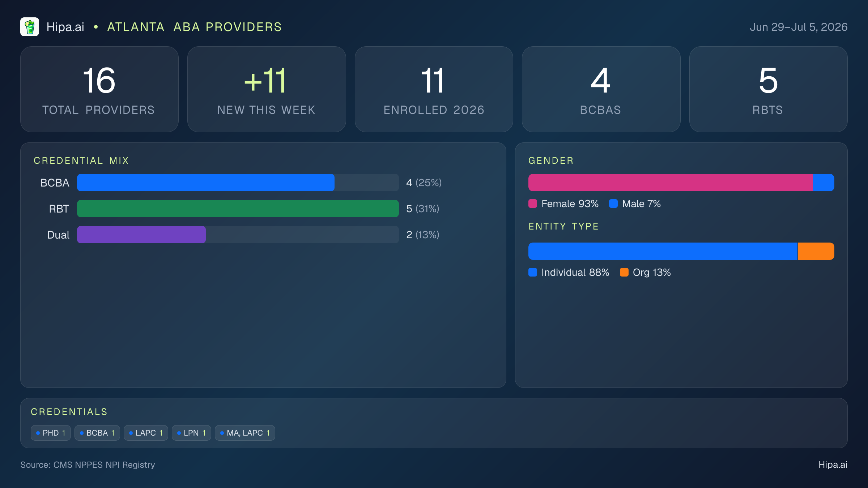The height and width of the screenshot is (488, 868).
Task: Open the Enrolled 2026 card
Action: click(434, 89)
